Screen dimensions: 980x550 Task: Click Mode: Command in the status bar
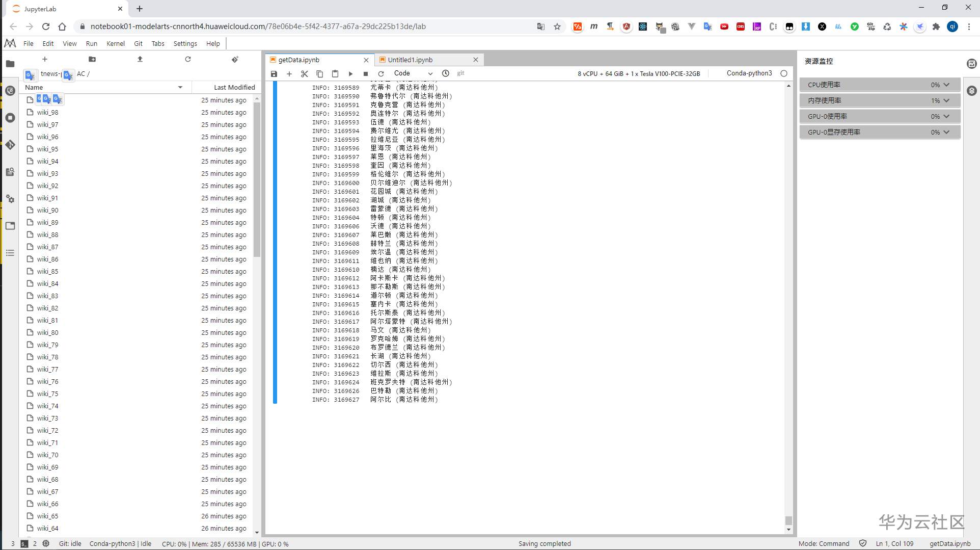(x=823, y=543)
